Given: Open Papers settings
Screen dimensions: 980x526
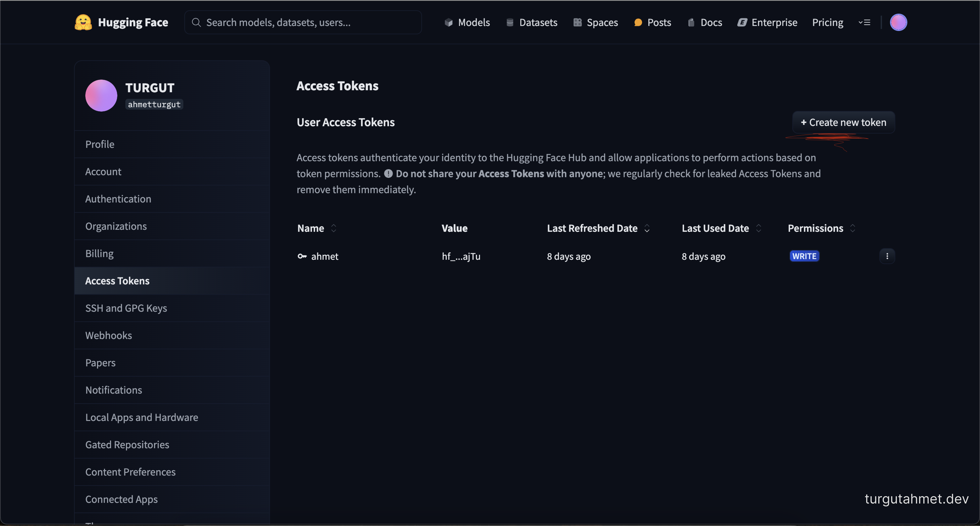Looking at the screenshot, I should pos(172,363).
